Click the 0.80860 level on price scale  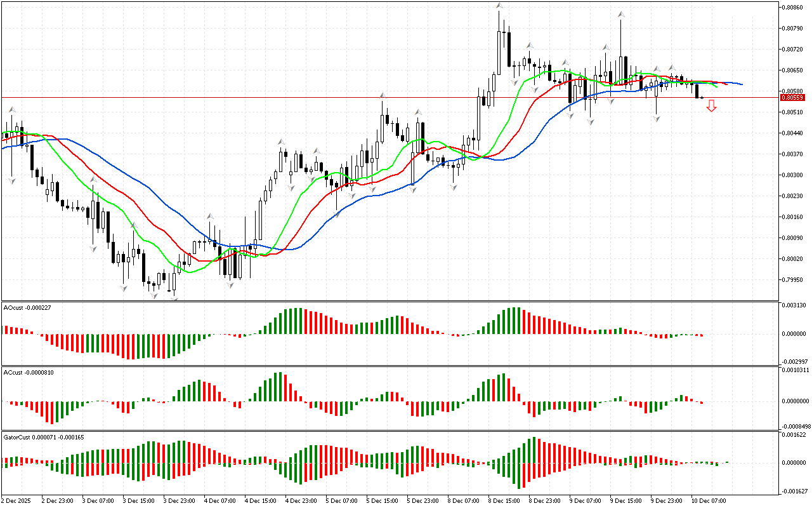(x=794, y=7)
